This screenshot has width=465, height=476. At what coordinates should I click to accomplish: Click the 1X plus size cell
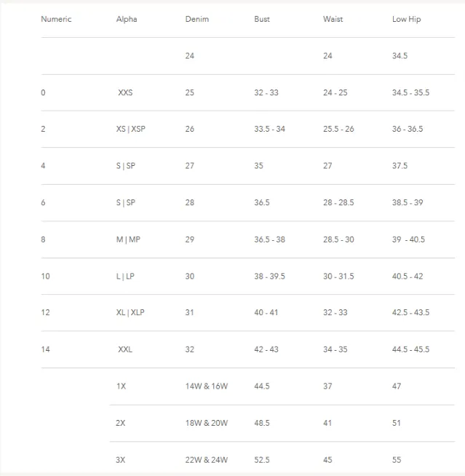pos(121,386)
